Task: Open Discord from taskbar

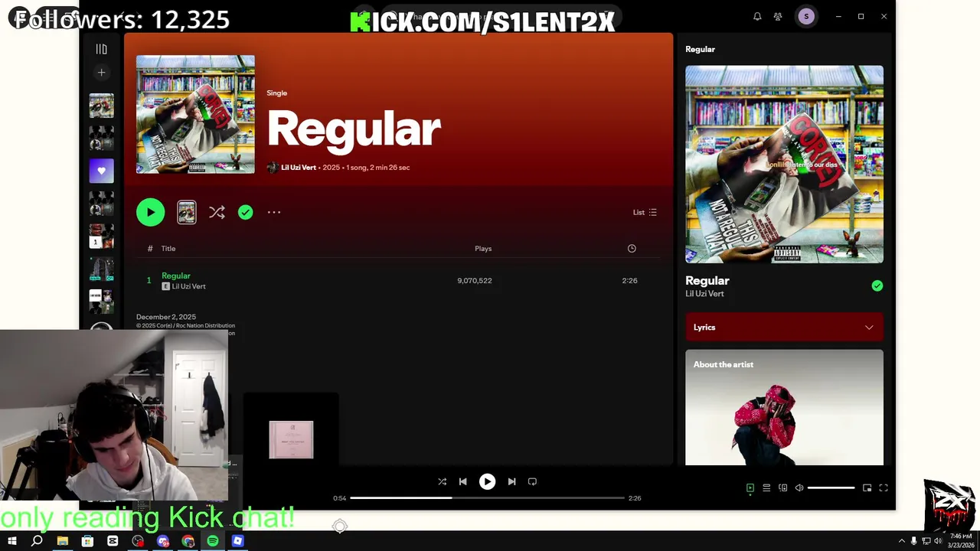Action: (x=163, y=541)
